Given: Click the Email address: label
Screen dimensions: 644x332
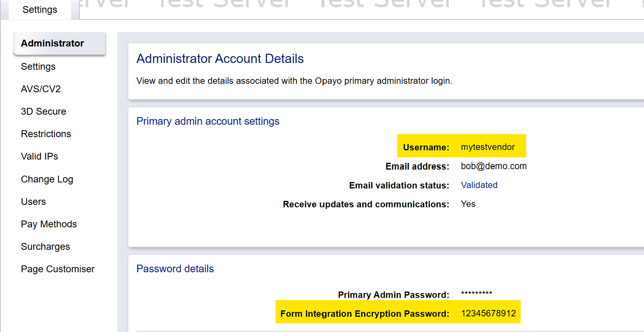Looking at the screenshot, I should [x=417, y=166].
